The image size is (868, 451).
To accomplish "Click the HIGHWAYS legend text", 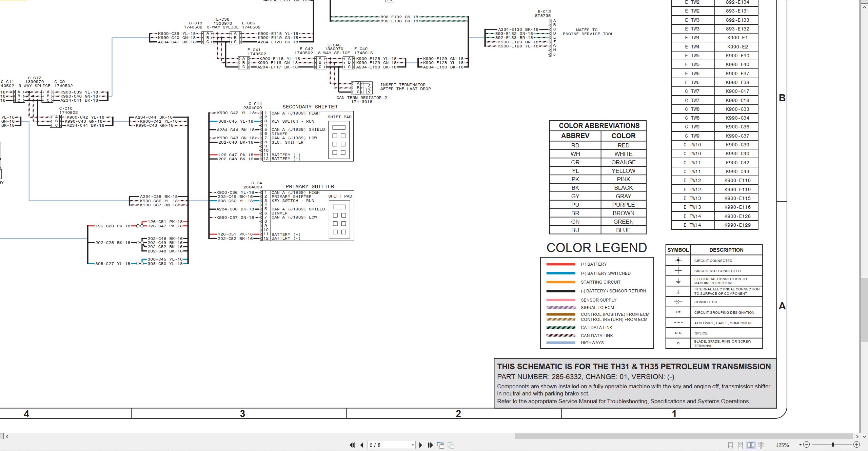I will [592, 343].
